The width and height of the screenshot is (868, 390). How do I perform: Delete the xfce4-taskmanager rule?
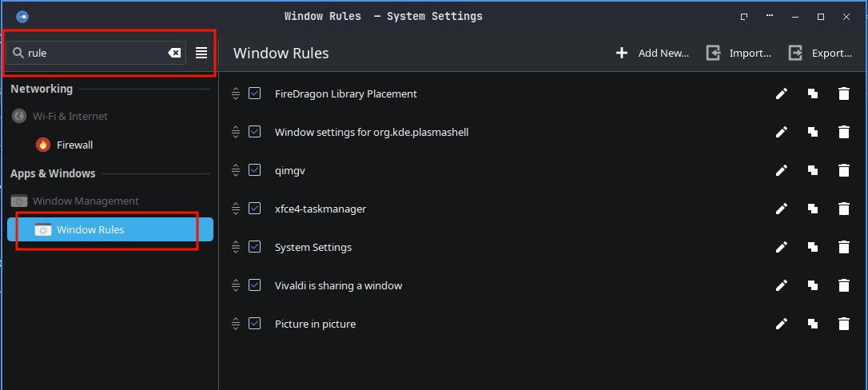(x=843, y=209)
